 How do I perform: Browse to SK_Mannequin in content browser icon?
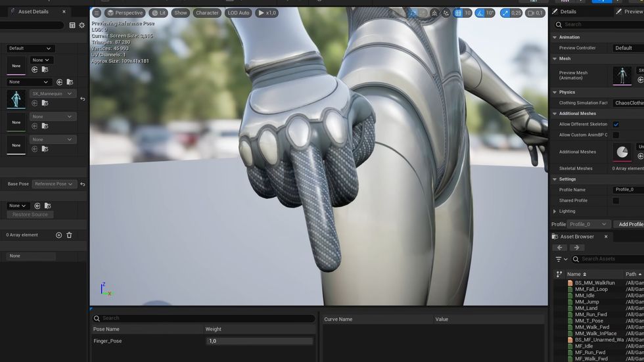(x=45, y=103)
